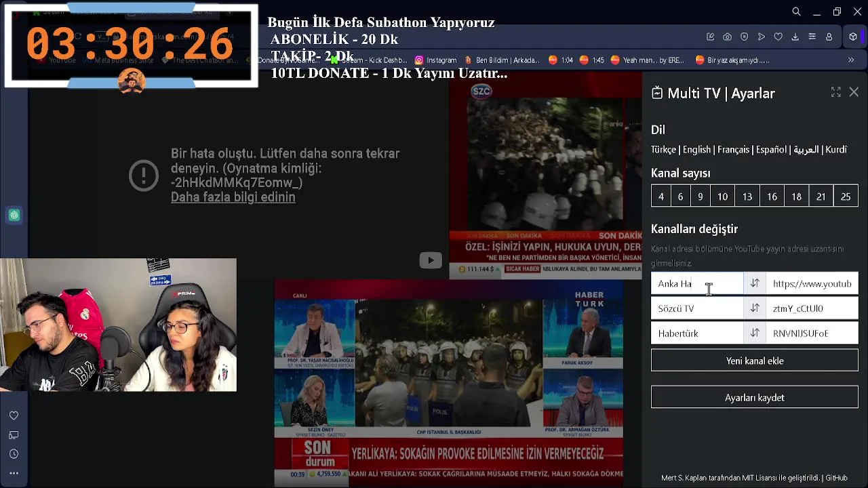
Task: Set channel count to 10
Action: tap(722, 197)
